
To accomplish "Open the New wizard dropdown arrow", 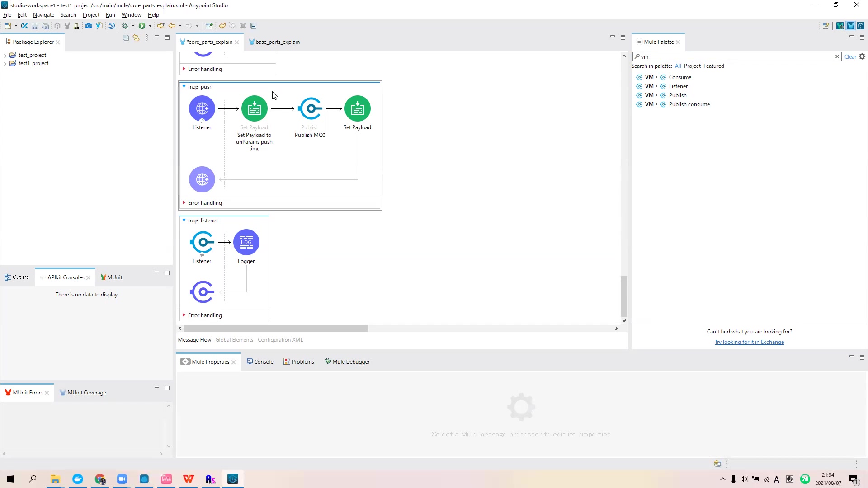I will [x=16, y=26].
